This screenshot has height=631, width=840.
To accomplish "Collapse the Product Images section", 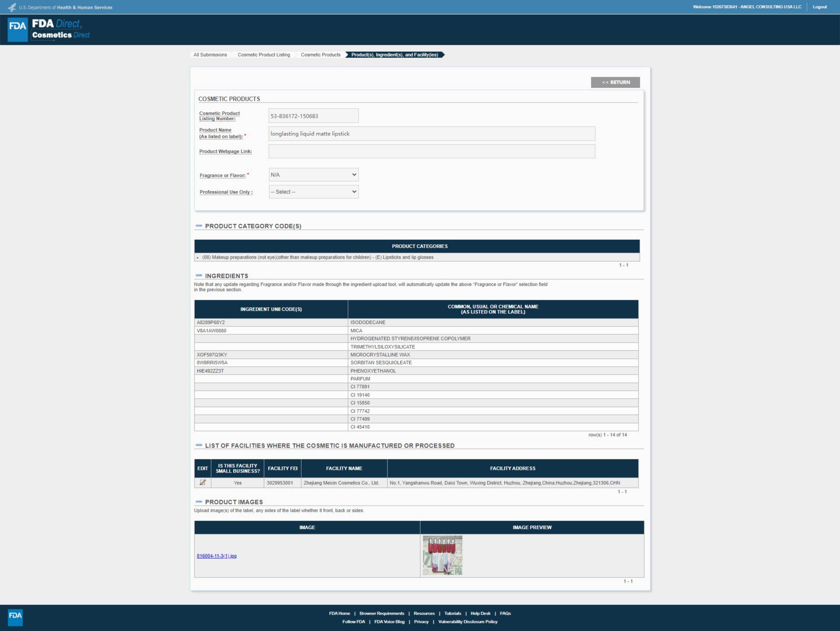I will click(199, 502).
